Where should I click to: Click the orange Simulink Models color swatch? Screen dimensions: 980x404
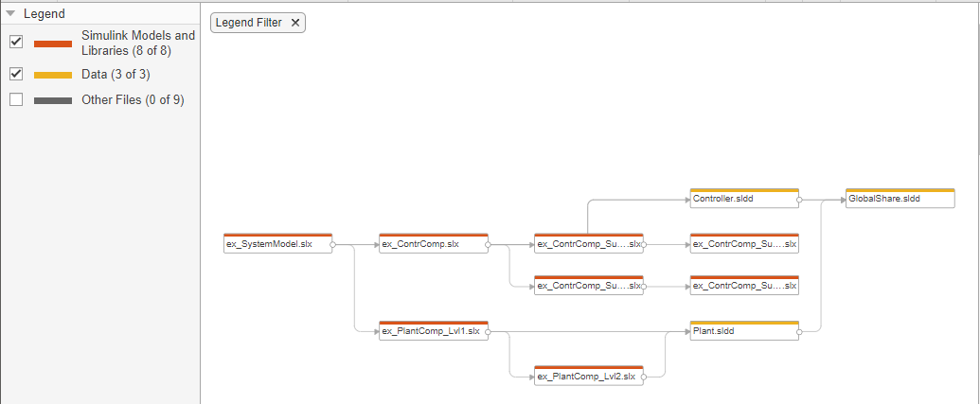52,44
